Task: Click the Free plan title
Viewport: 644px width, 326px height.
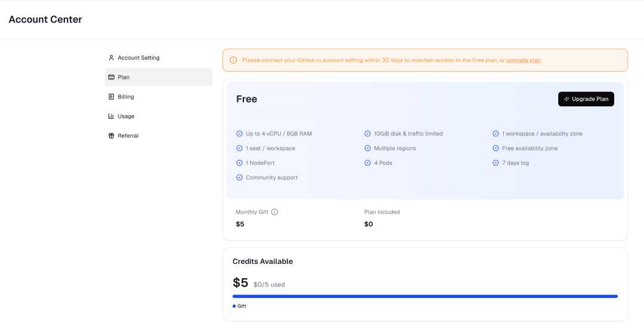Action: [x=246, y=99]
